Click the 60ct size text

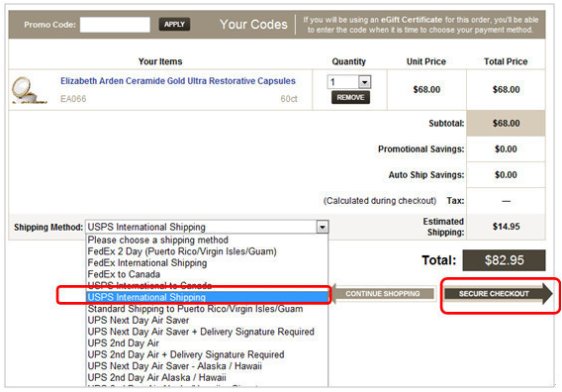[x=289, y=99]
